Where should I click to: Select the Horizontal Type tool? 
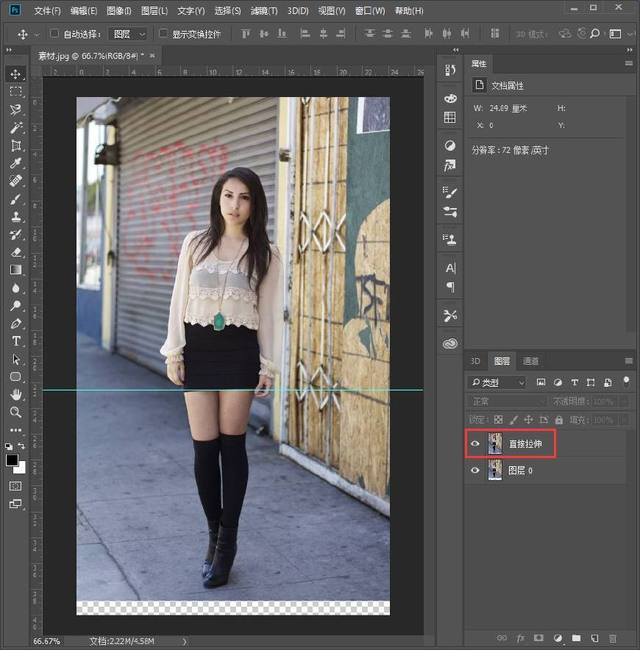tap(16, 341)
